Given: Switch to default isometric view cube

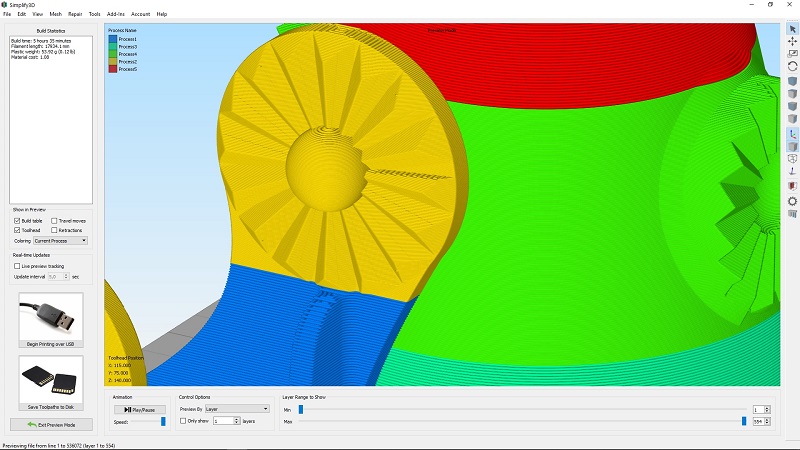Looking at the screenshot, I should click(792, 81).
